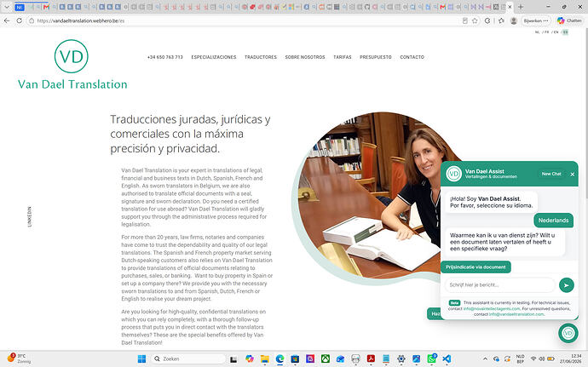Expand the hidden system tray icons chevron
588x367 pixels.
(485, 358)
